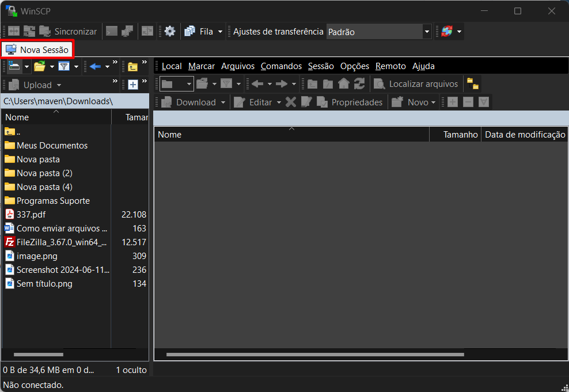Click remote open folder icon

click(202, 84)
